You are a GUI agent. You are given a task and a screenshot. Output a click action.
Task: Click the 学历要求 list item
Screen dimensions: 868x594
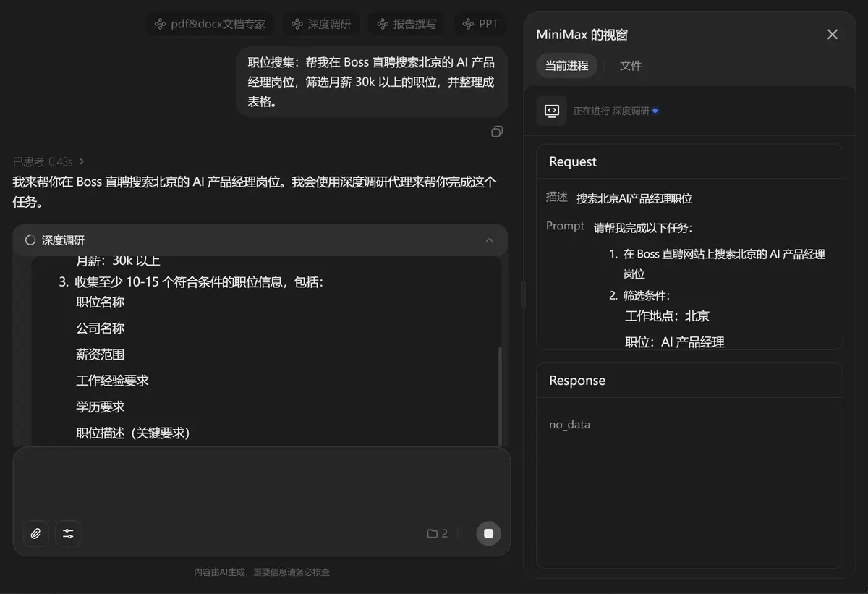(101, 407)
